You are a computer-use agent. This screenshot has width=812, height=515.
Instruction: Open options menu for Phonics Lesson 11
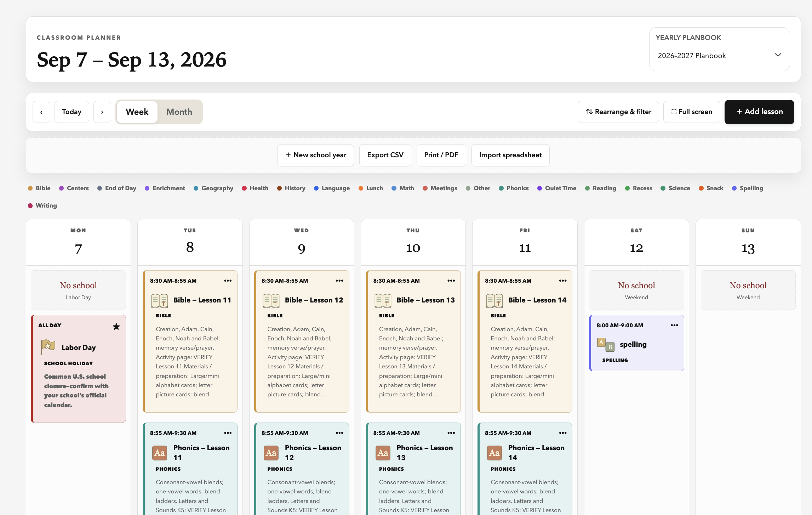click(x=228, y=433)
